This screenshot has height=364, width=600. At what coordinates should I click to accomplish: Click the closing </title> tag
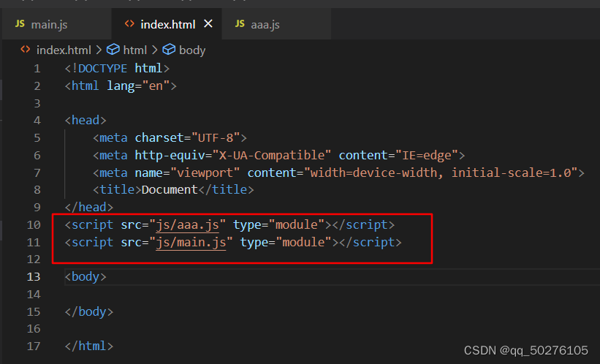click(226, 190)
